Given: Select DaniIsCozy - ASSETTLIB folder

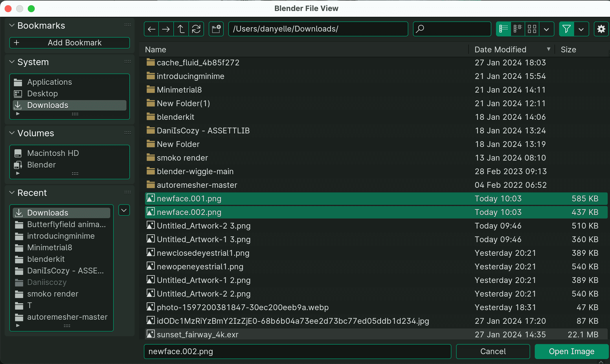Looking at the screenshot, I should pyautogui.click(x=376, y=130).
